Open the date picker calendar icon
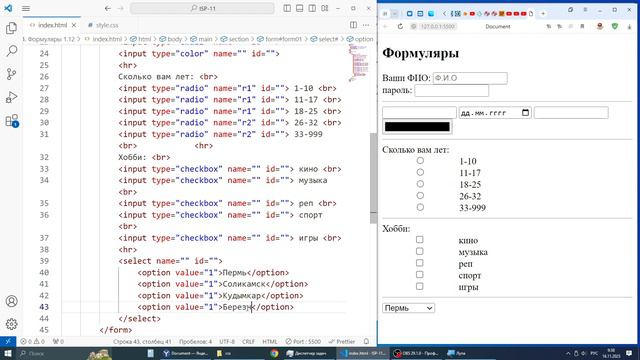The height and width of the screenshot is (360, 640). pos(525,112)
